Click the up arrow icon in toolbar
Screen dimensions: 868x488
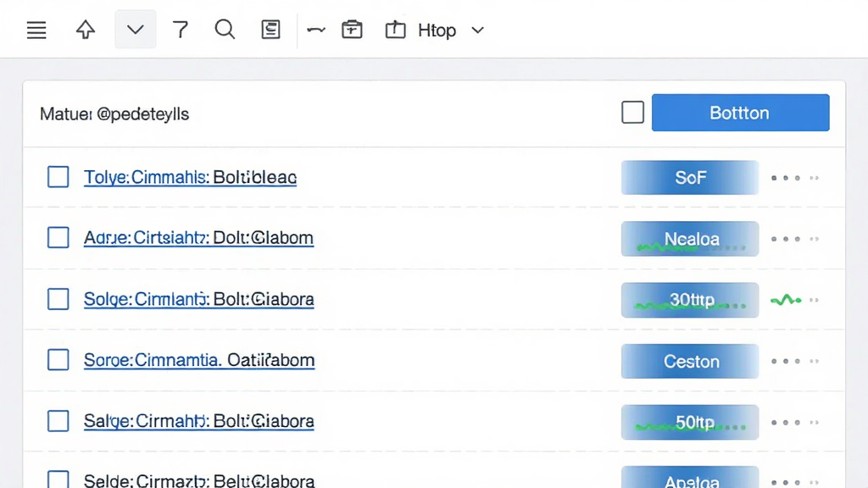pos(86,30)
